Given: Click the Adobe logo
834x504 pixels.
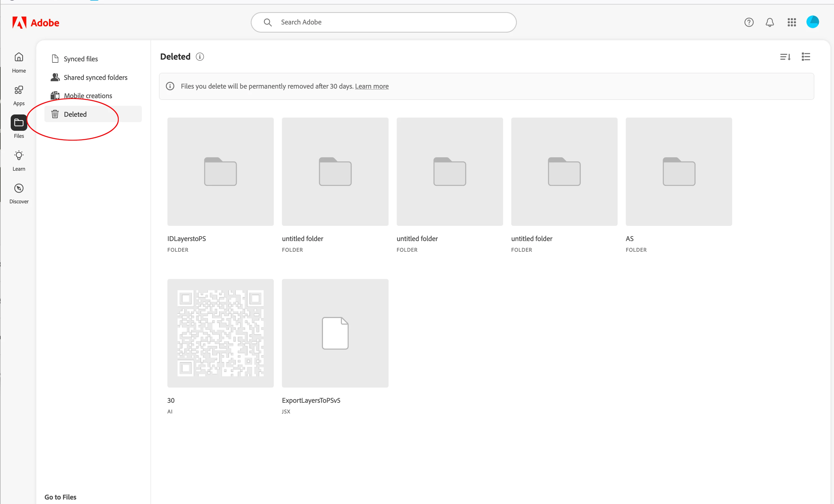Looking at the screenshot, I should 35,23.
